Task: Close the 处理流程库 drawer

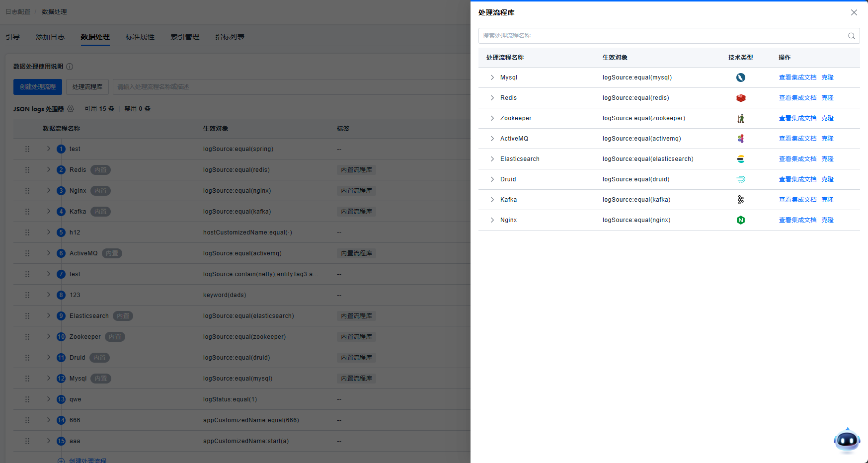Action: (x=854, y=12)
